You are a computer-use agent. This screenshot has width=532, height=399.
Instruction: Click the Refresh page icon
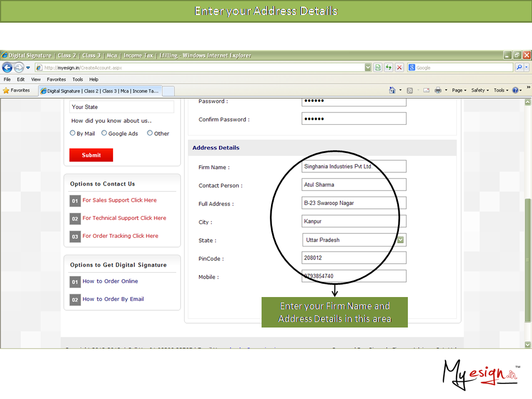click(x=388, y=68)
